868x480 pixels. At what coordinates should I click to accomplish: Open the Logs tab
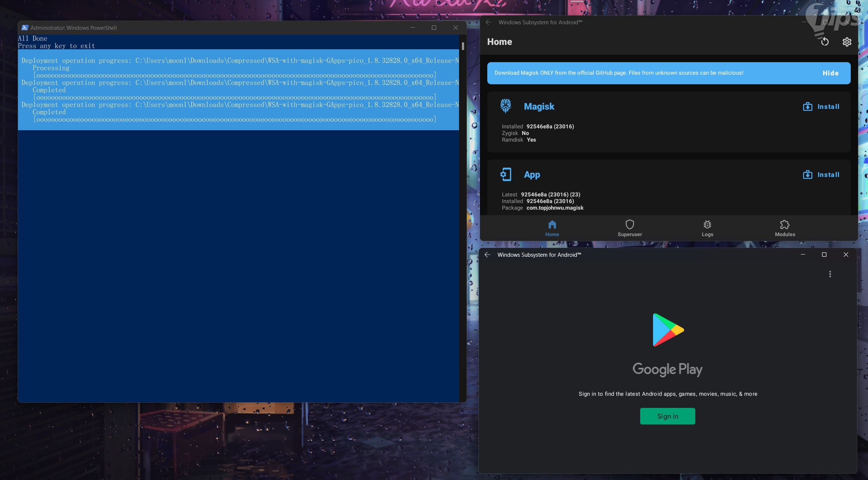click(x=707, y=228)
